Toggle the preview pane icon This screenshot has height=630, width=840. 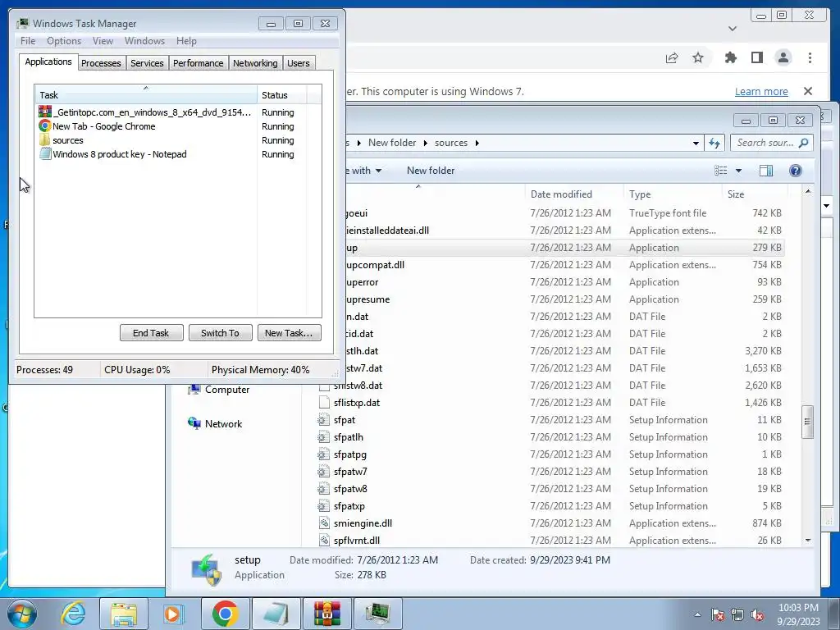click(x=766, y=171)
